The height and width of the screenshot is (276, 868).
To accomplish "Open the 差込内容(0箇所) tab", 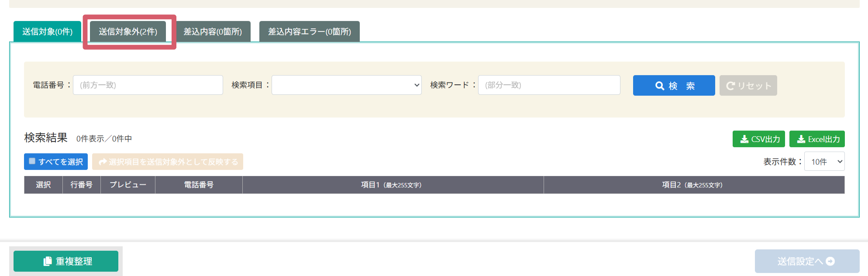I will 213,31.
